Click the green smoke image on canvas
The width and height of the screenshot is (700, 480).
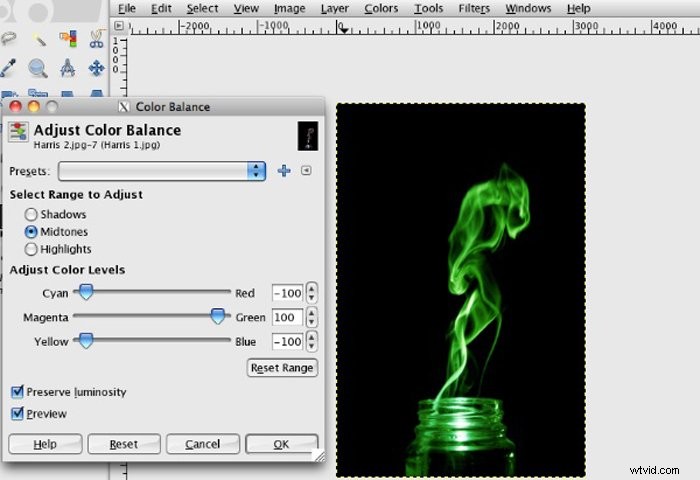pos(461,290)
